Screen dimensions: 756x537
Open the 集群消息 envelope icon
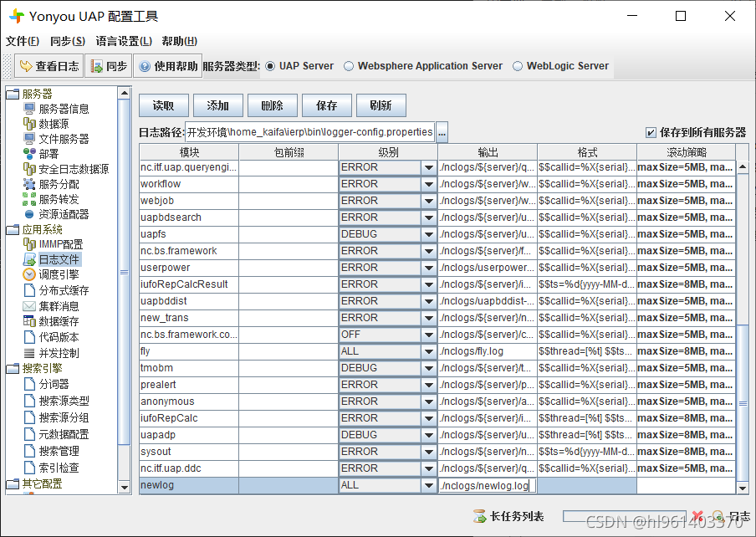tap(29, 306)
